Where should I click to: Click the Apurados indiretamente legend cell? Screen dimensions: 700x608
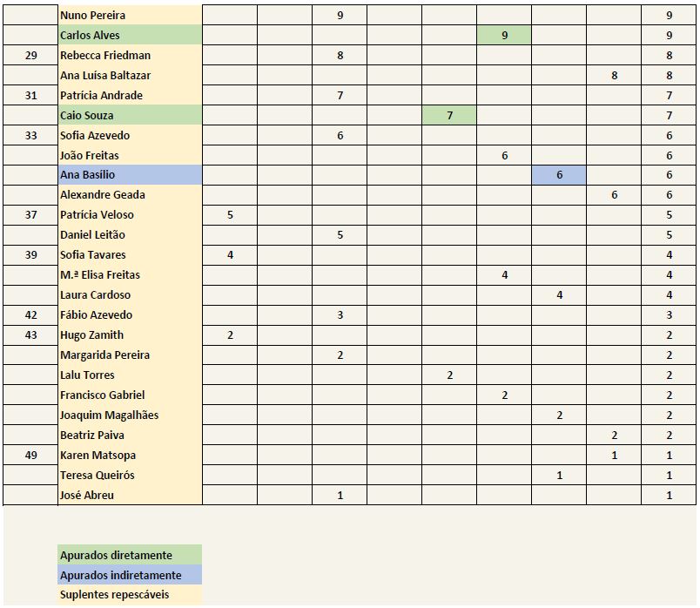coord(130,575)
